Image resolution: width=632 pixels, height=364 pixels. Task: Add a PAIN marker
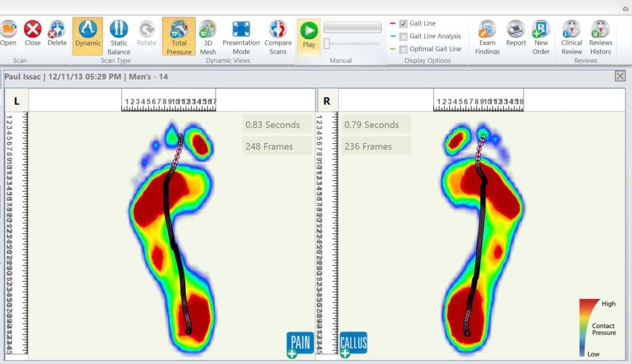[x=300, y=343]
